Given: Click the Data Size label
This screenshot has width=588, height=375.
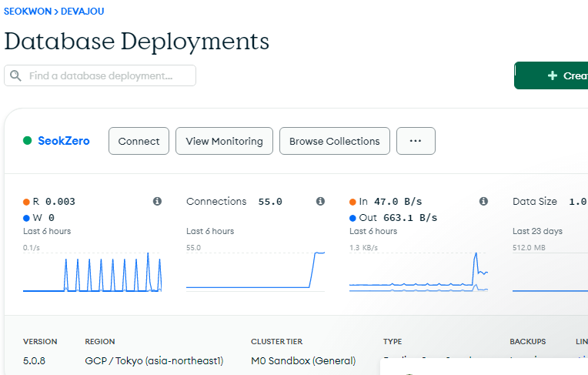Looking at the screenshot, I should point(535,202).
